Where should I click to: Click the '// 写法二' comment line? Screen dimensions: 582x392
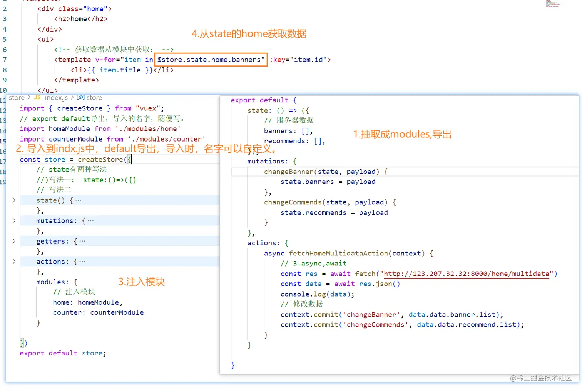click(x=54, y=190)
